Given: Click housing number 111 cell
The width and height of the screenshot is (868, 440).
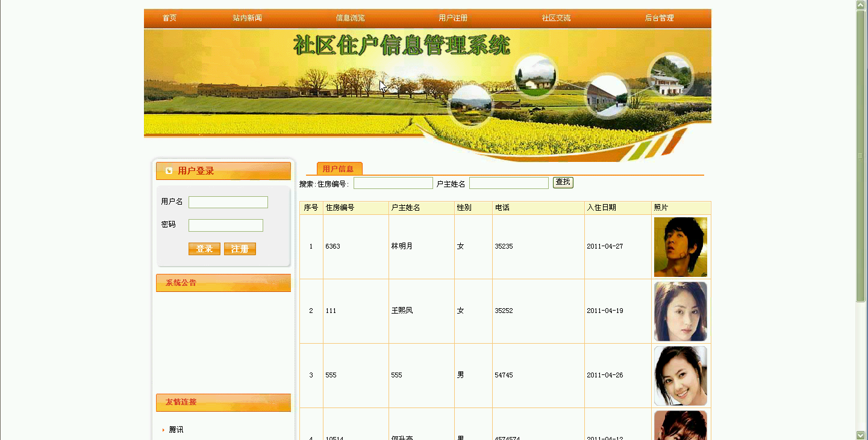Looking at the screenshot, I should 356,311.
